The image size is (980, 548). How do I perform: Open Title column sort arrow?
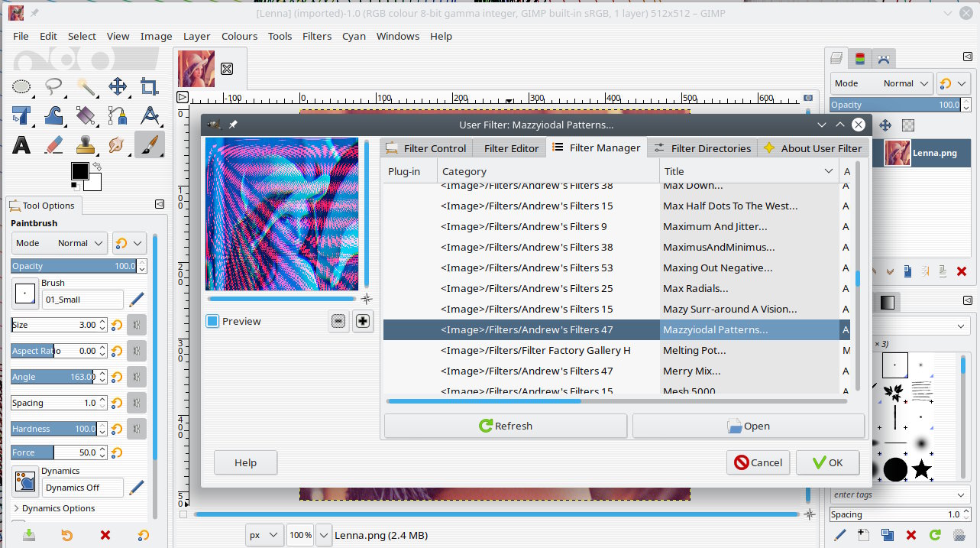(x=828, y=171)
